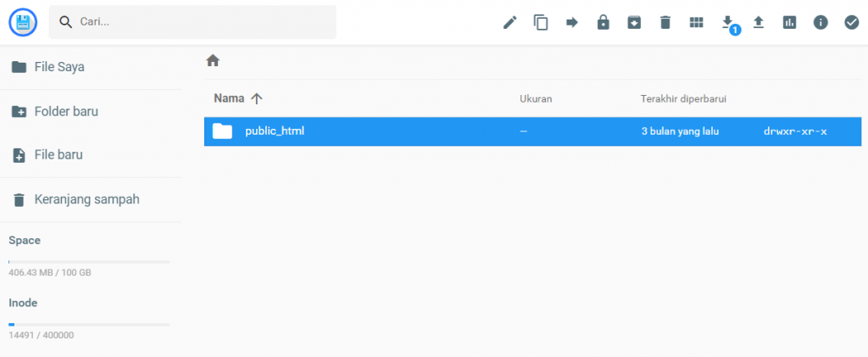
Task: Click the Space usage progress bar
Action: coord(89,262)
